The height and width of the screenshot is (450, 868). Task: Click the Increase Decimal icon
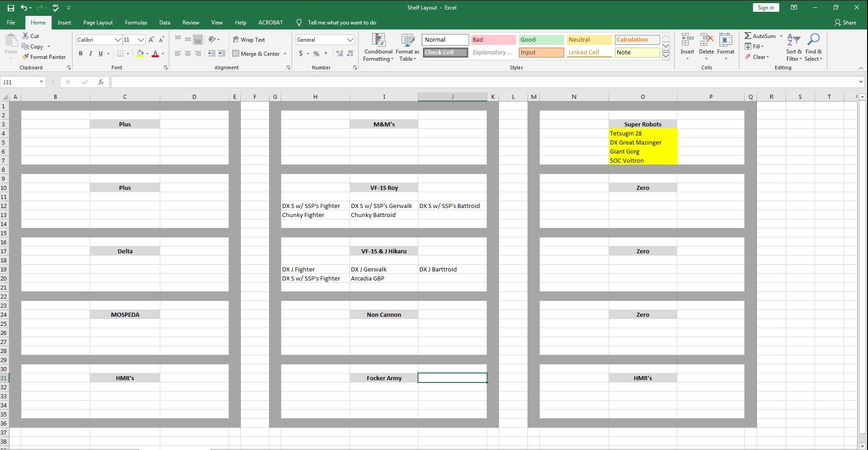coord(340,53)
